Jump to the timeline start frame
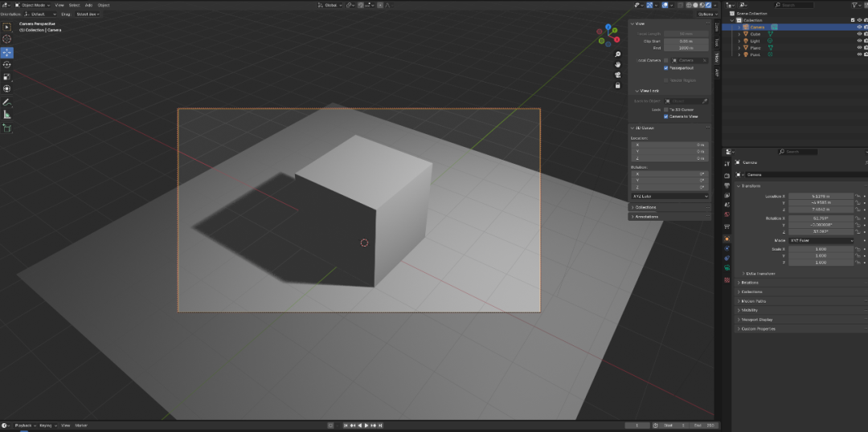Screen dimensions: 868x432 tap(346, 426)
